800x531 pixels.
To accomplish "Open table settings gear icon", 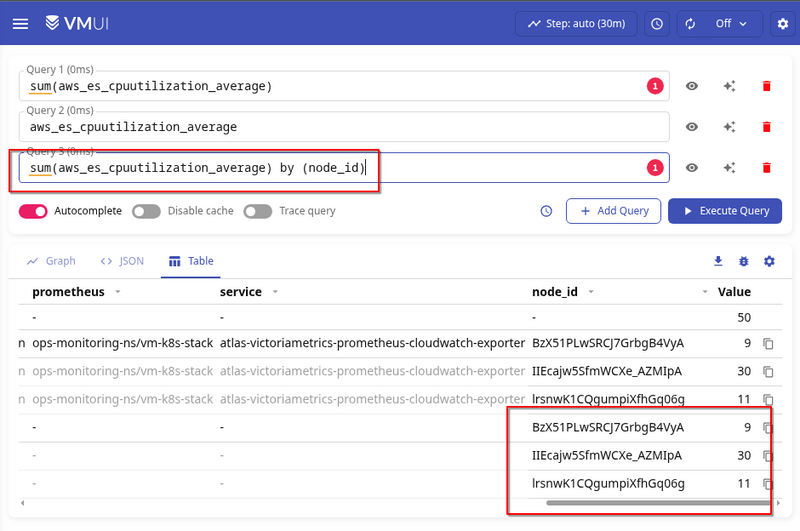I will tap(769, 261).
